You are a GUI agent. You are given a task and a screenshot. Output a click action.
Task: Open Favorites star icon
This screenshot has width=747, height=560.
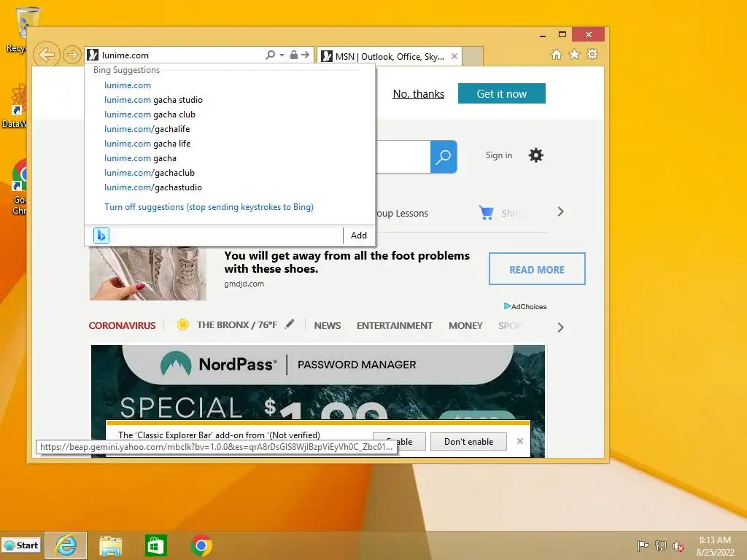pos(575,54)
